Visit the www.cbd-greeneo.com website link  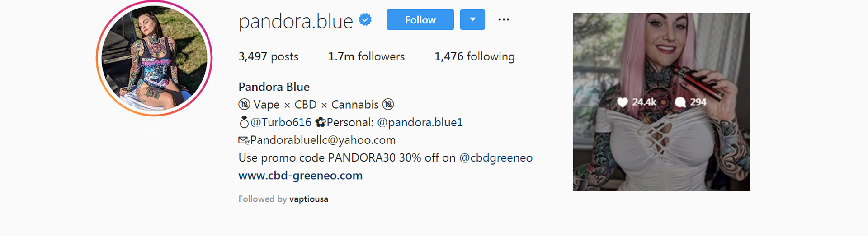tap(301, 176)
